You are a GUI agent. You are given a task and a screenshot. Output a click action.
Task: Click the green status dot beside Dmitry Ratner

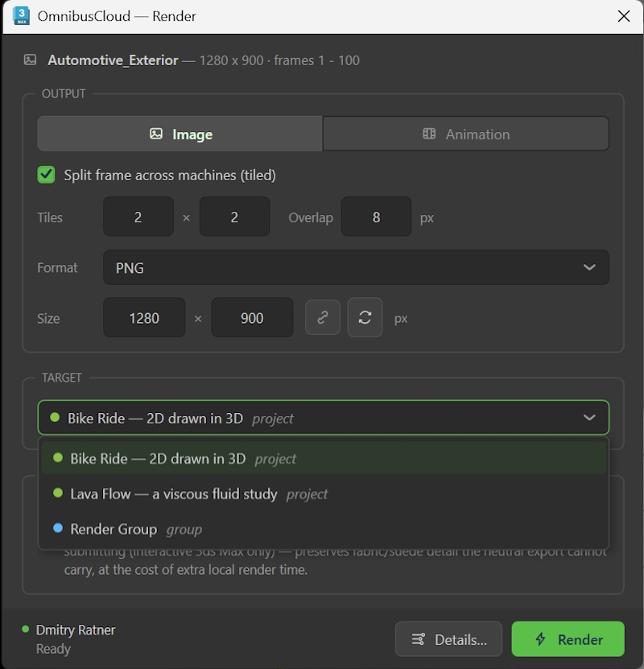click(x=25, y=629)
